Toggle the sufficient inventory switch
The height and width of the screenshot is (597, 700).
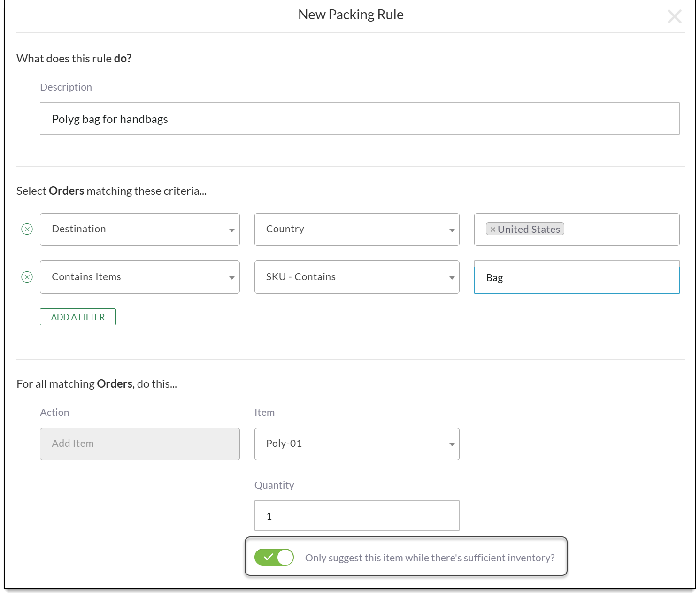click(x=274, y=557)
